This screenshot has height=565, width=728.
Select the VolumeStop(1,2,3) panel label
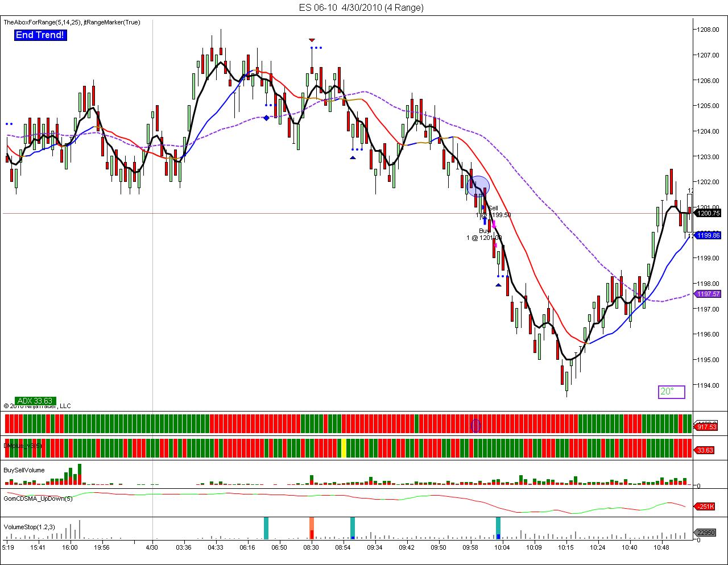point(30,527)
